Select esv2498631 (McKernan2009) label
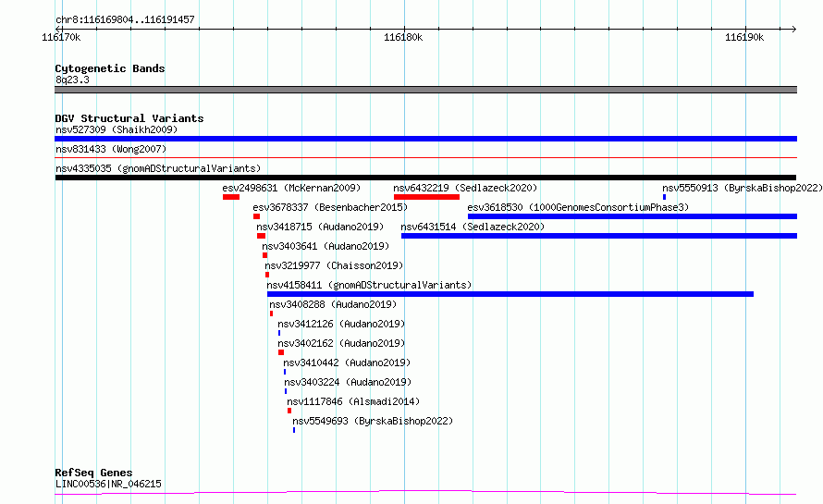Image resolution: width=823 pixels, height=504 pixels. (x=291, y=188)
